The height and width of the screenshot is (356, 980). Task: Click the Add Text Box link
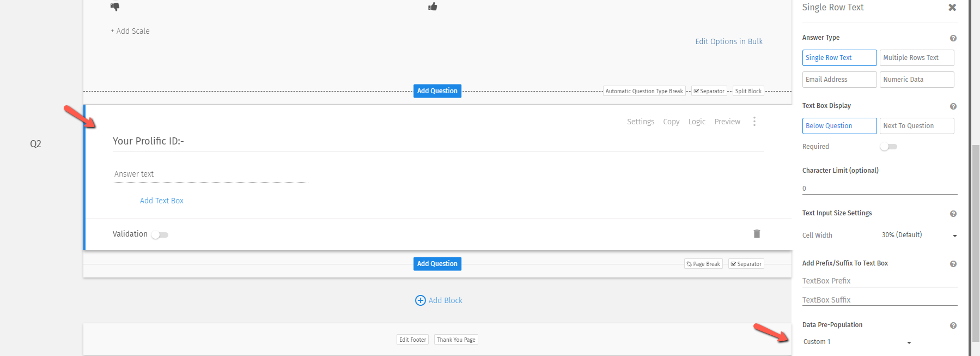pos(161,201)
